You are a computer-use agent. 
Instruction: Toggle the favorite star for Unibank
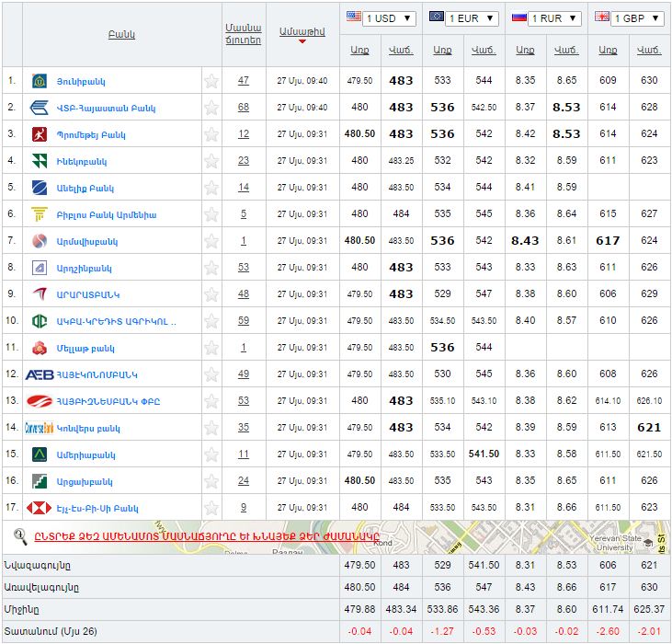click(x=211, y=81)
